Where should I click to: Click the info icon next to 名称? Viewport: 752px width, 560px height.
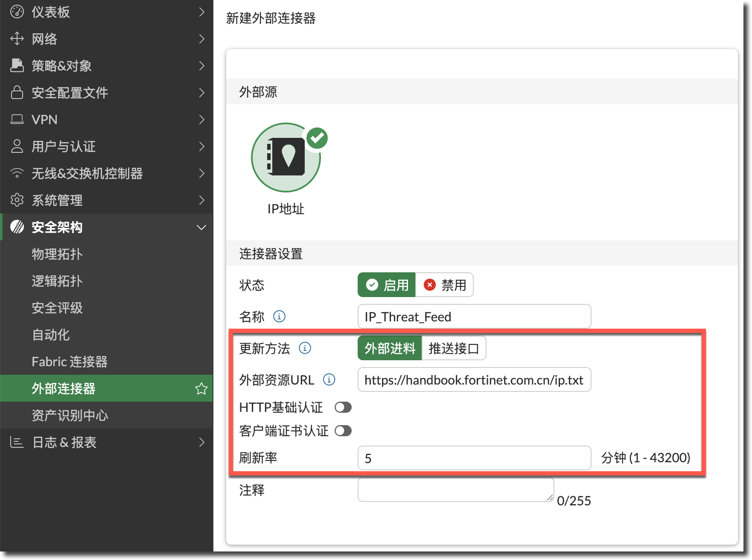(x=279, y=316)
